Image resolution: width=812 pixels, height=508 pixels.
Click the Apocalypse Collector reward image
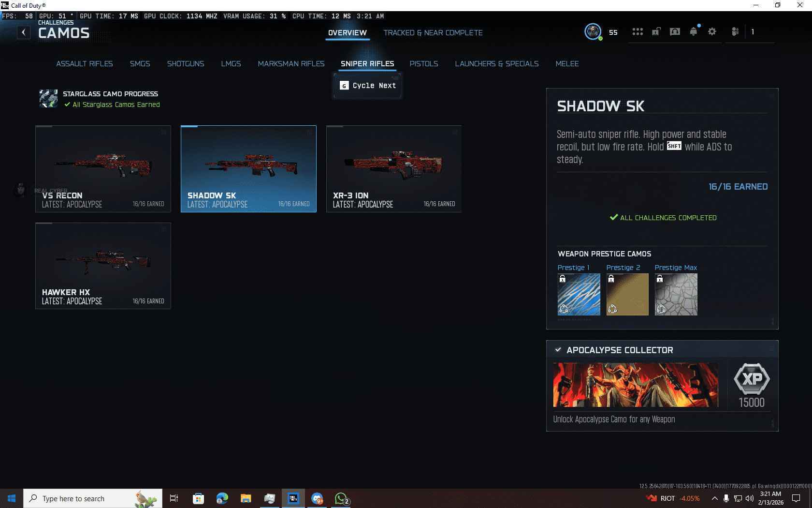click(x=636, y=385)
